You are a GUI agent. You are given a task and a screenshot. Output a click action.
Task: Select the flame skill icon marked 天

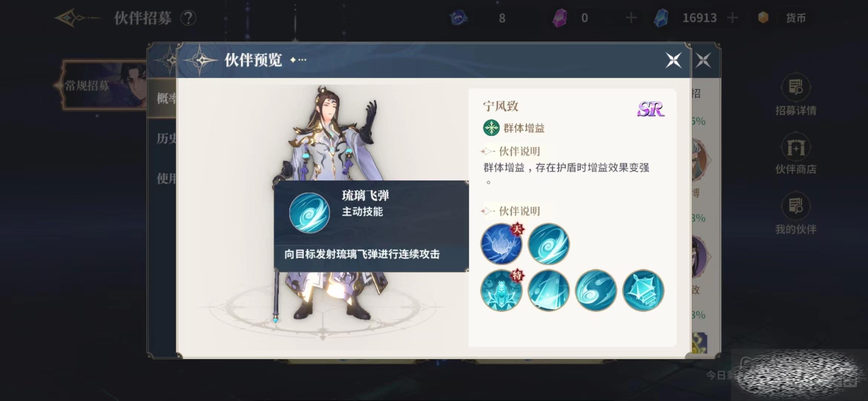[x=501, y=244]
